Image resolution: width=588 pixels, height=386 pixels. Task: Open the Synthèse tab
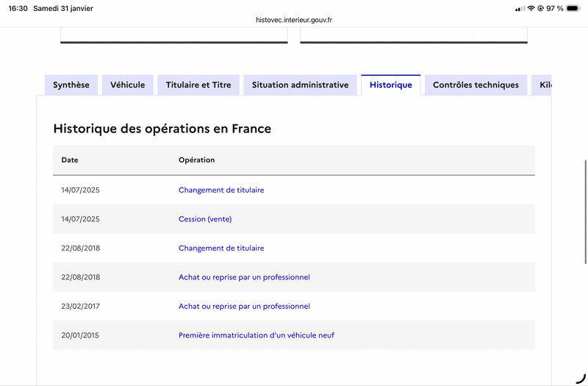tap(71, 85)
